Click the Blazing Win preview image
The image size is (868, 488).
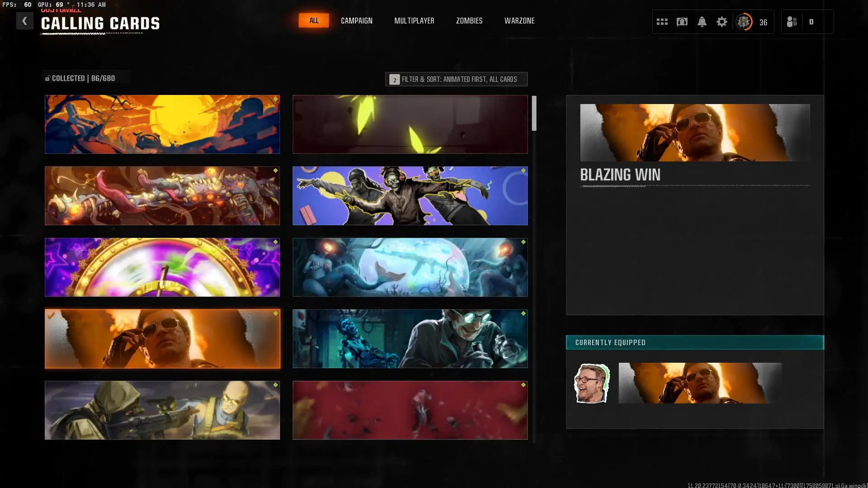click(x=695, y=133)
